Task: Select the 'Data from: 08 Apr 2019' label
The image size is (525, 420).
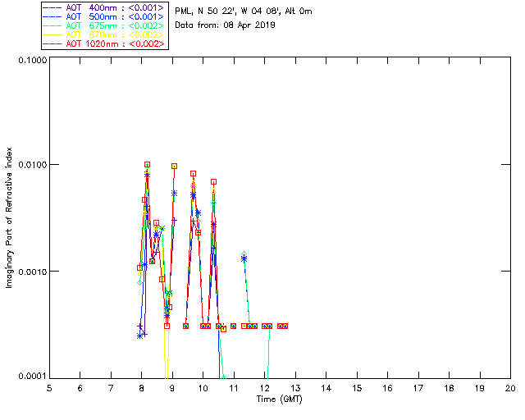Action: tap(226, 25)
